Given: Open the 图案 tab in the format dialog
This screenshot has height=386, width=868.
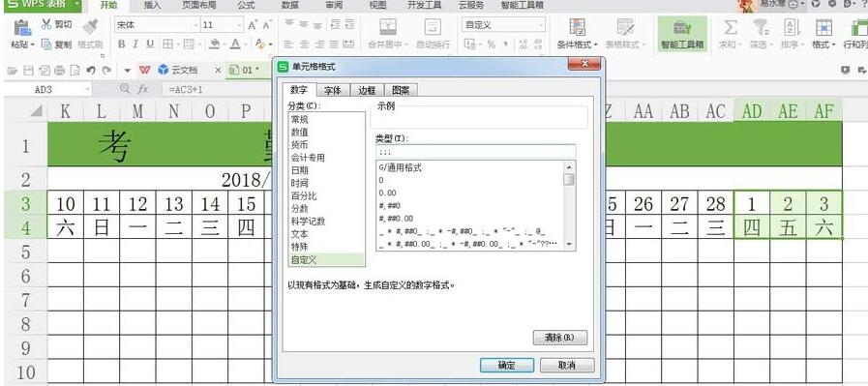Looking at the screenshot, I should [x=401, y=90].
